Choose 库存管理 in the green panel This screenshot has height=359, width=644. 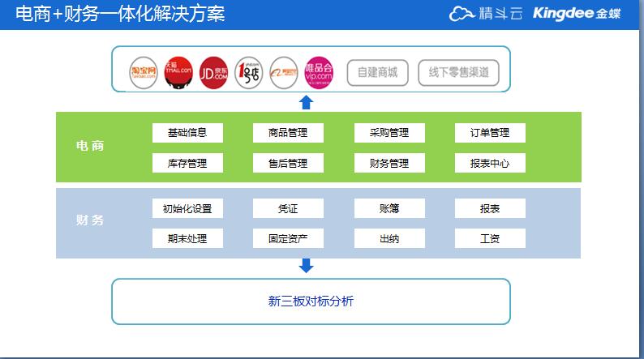point(187,163)
